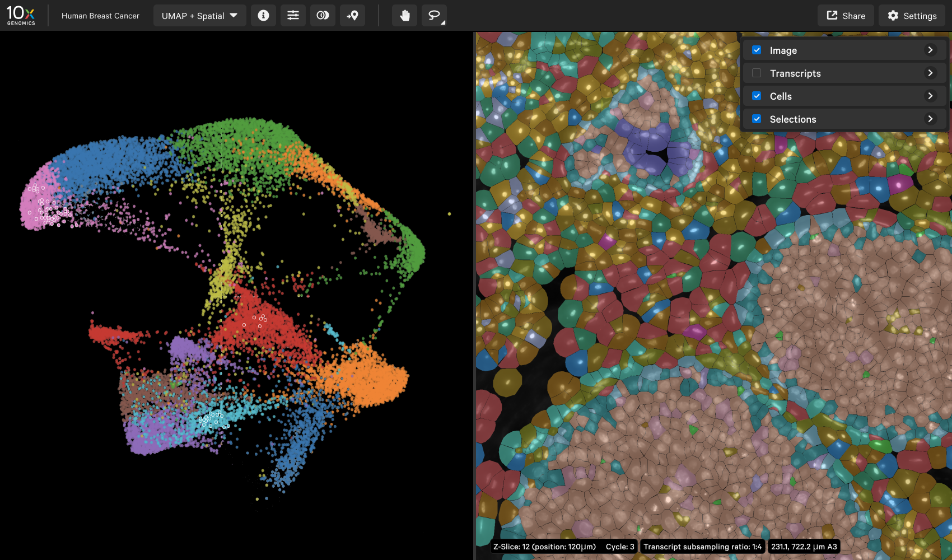Click the Settings gear button
The width and height of the screenshot is (952, 560).
click(x=912, y=16)
